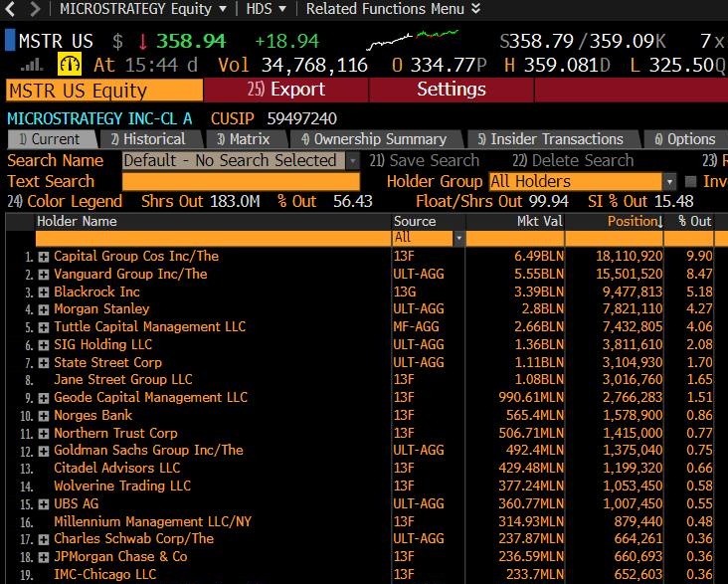
Task: Click the gauge alert icon beside At 15:44
Action: 70,64
